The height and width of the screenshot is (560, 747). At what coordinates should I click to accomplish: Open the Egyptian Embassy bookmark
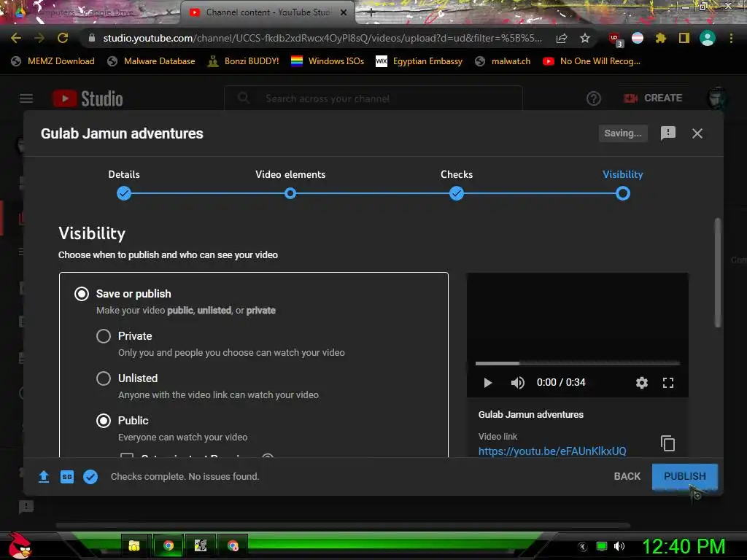(419, 61)
